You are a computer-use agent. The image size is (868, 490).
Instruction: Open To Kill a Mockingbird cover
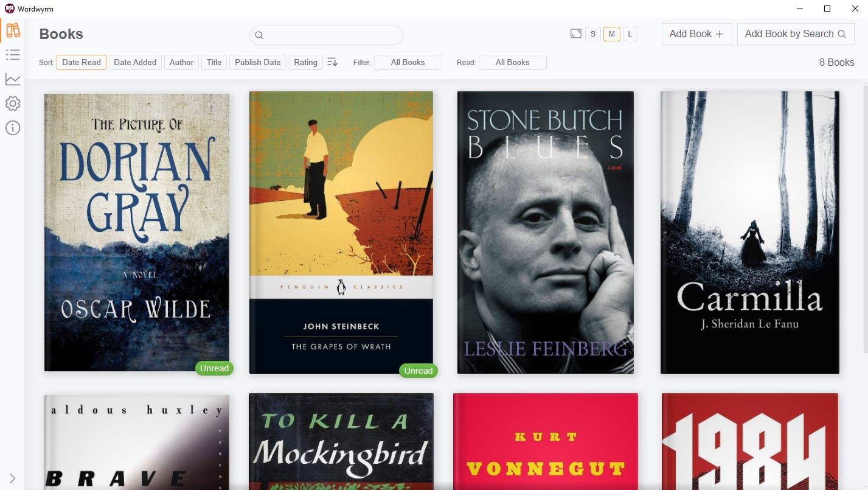341,442
